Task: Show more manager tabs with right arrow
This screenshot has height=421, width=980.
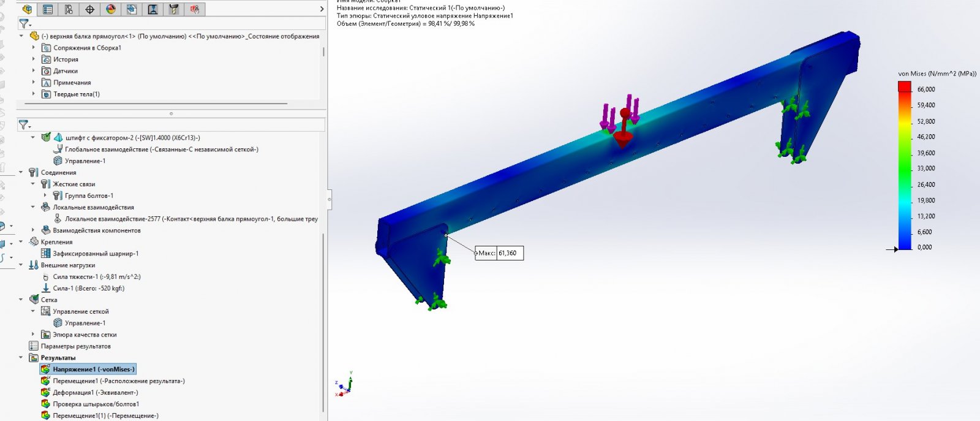Action: pyautogui.click(x=322, y=9)
